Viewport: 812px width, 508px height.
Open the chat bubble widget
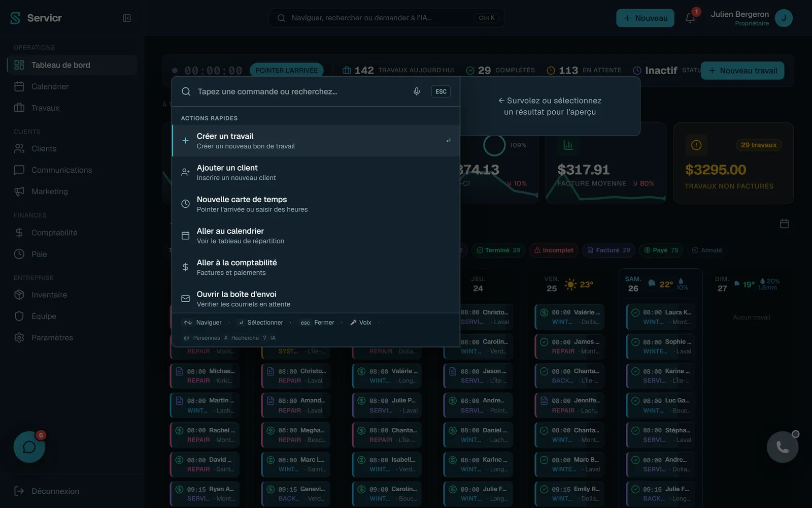[x=29, y=447]
